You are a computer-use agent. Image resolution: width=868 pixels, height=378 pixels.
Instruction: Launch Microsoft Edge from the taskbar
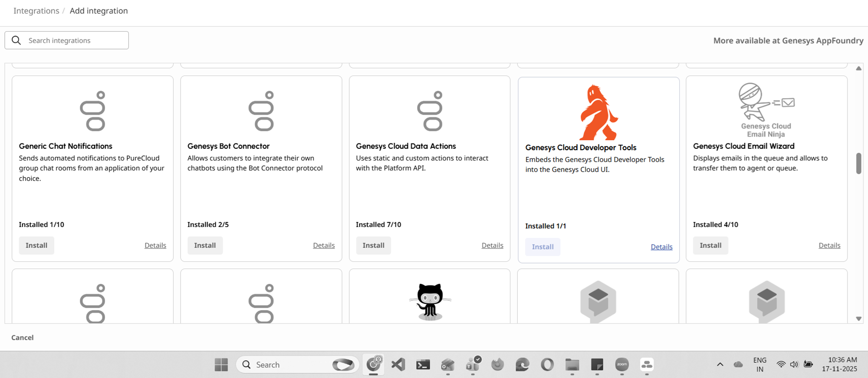click(523, 365)
